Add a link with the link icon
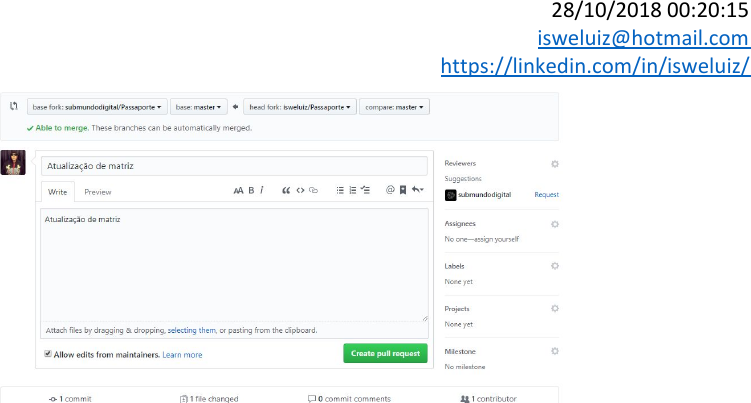The width and height of the screenshot is (751, 403). point(314,190)
